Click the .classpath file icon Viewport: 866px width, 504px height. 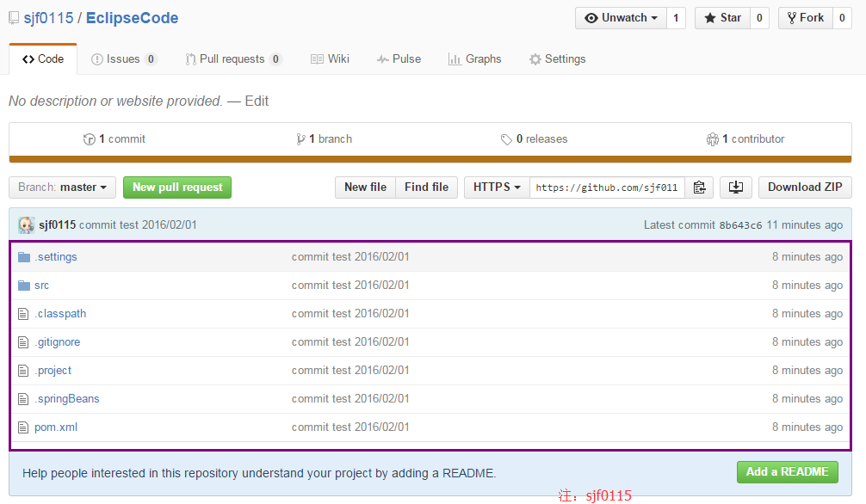click(23, 314)
